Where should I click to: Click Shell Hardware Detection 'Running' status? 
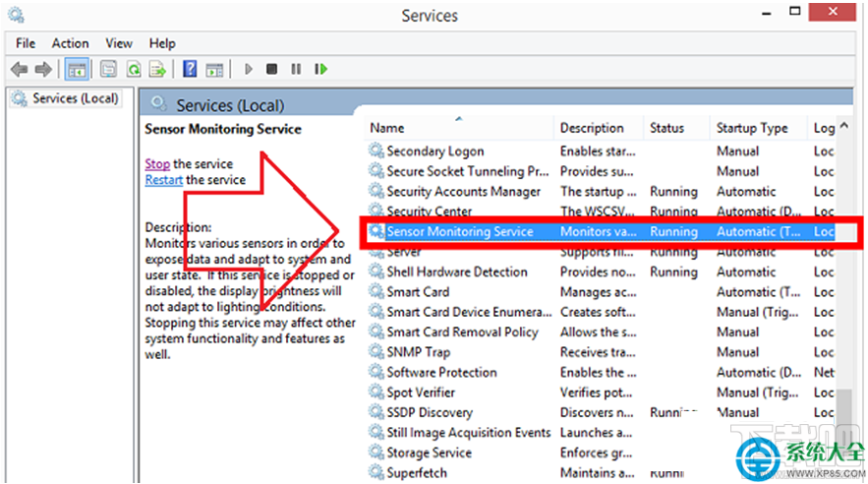[x=673, y=272]
